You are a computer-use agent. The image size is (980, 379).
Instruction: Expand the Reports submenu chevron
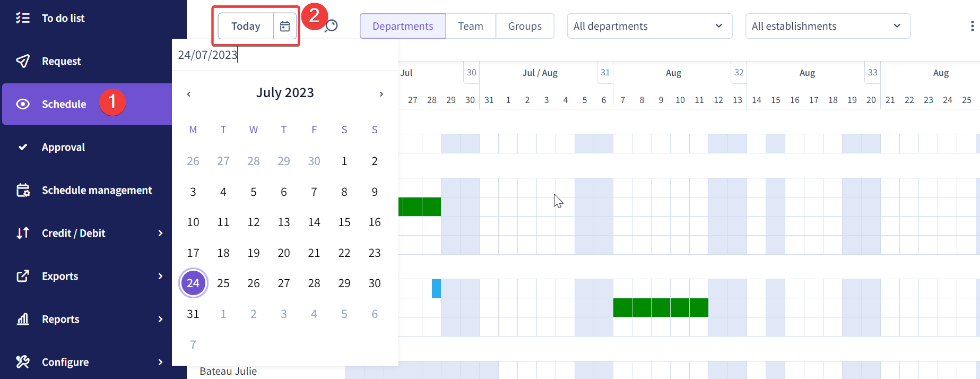click(160, 319)
